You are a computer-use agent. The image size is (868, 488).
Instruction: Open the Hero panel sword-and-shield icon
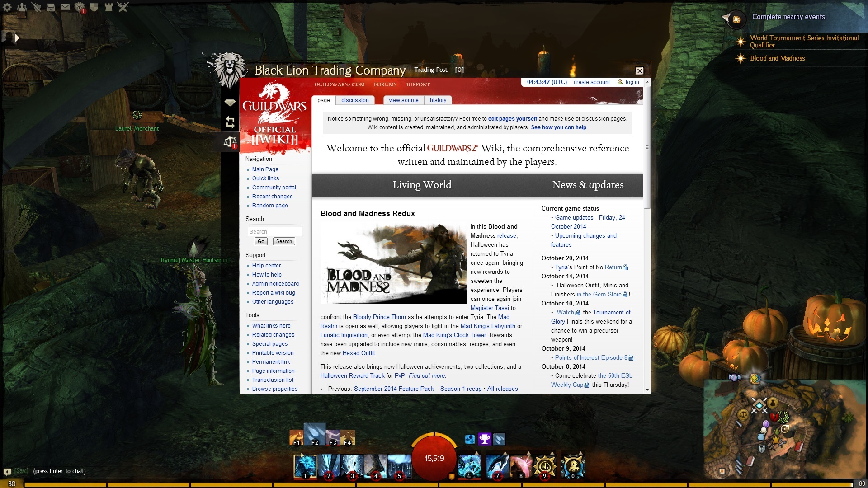pos(36,7)
